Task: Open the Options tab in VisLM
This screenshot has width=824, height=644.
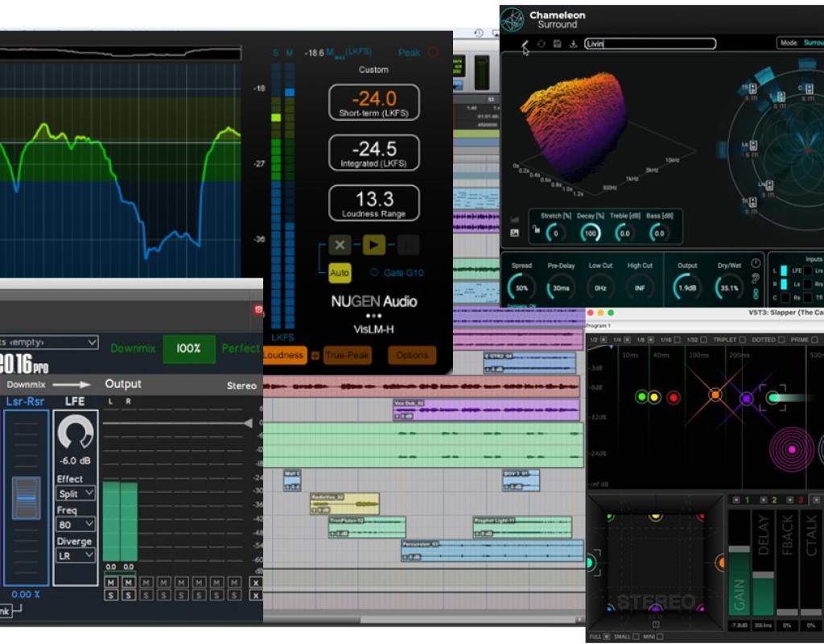Action: [412, 356]
